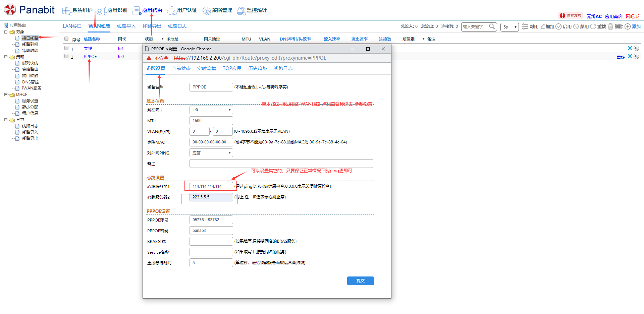Open the PPPOE line name link

click(90, 57)
